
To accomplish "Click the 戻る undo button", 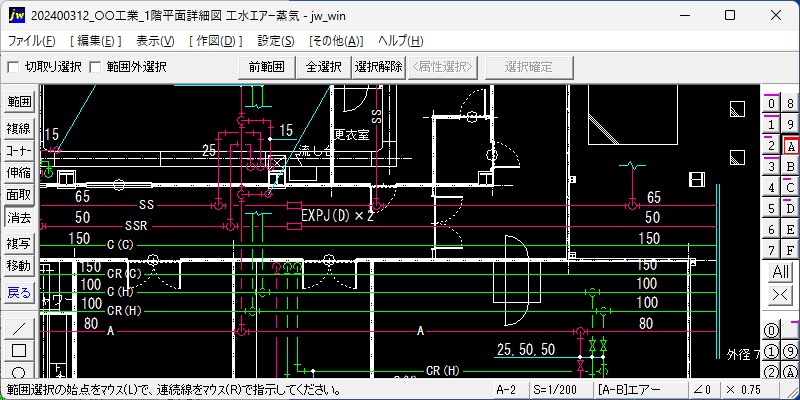I will point(19,293).
